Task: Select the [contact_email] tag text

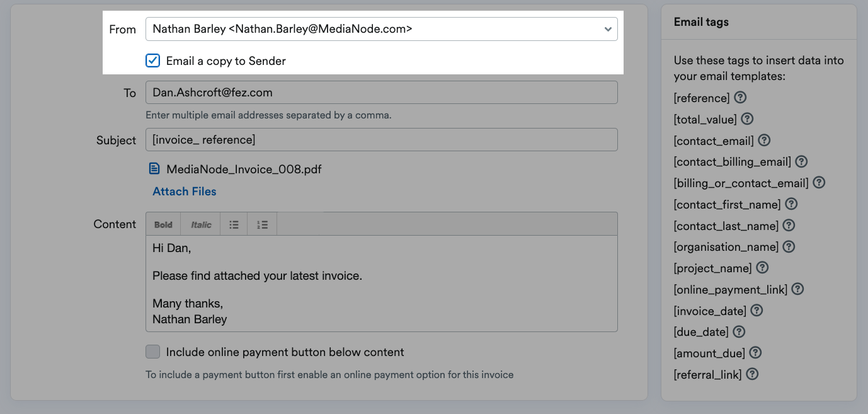Action: click(x=714, y=141)
